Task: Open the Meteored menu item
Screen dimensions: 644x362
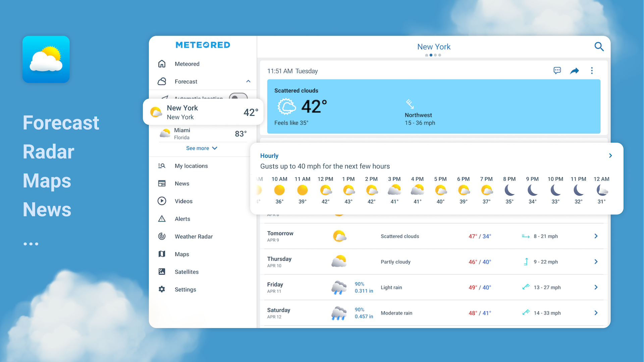Action: point(187,64)
